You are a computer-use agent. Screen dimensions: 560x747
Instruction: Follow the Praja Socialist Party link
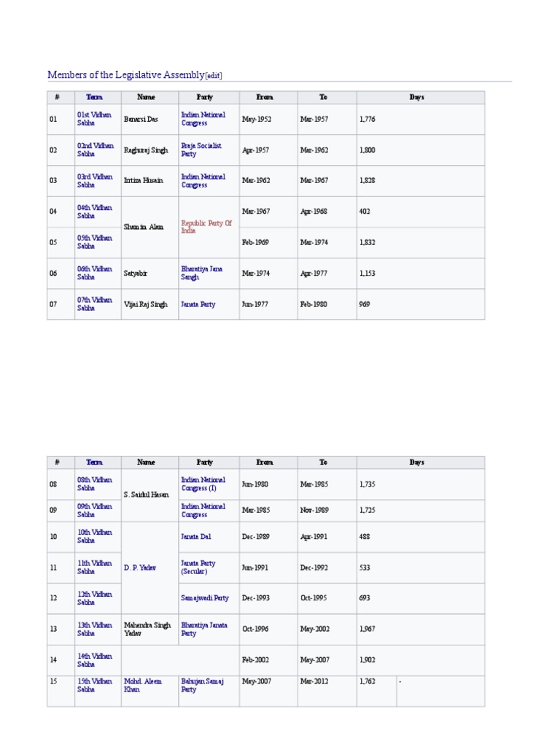pyautogui.click(x=201, y=150)
